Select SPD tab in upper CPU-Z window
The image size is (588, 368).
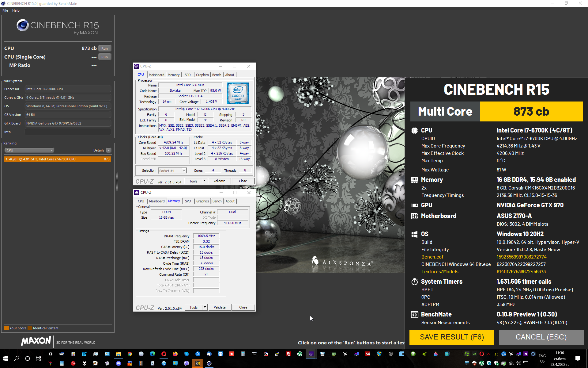coord(188,75)
